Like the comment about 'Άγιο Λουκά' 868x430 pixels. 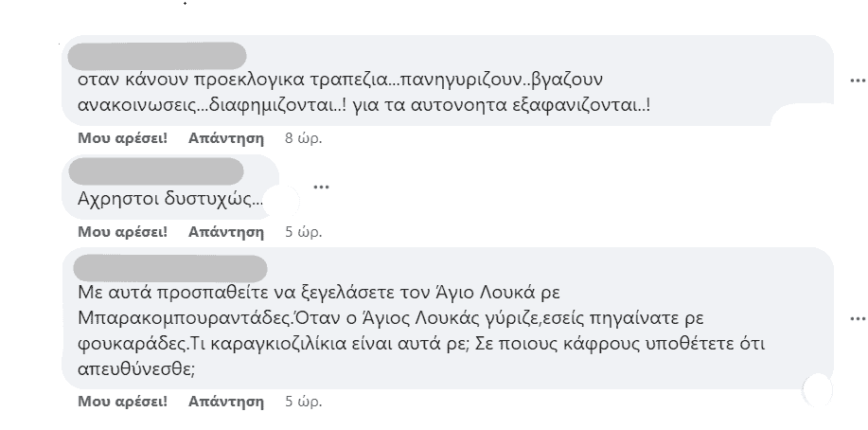(122, 402)
